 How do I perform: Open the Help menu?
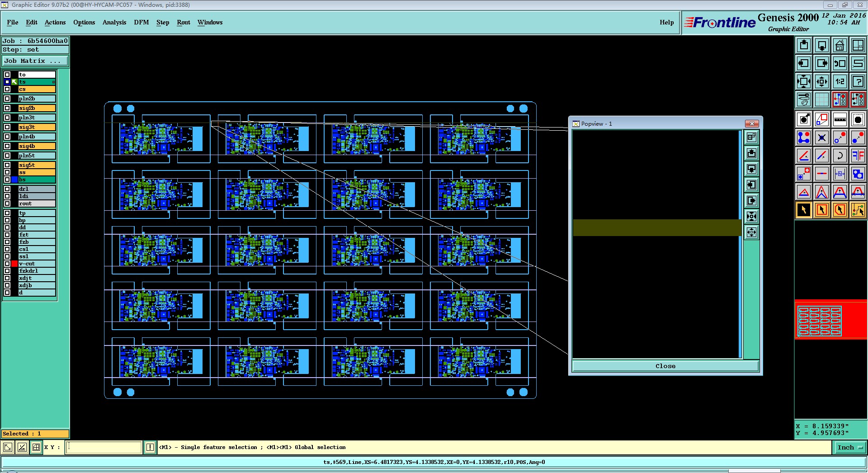coord(666,22)
